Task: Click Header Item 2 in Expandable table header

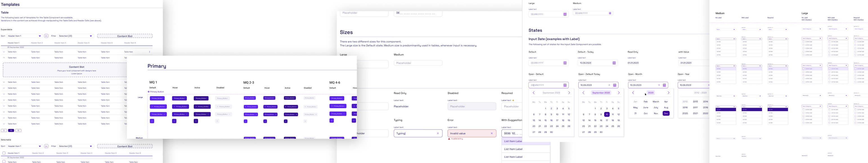Action: pos(37,43)
